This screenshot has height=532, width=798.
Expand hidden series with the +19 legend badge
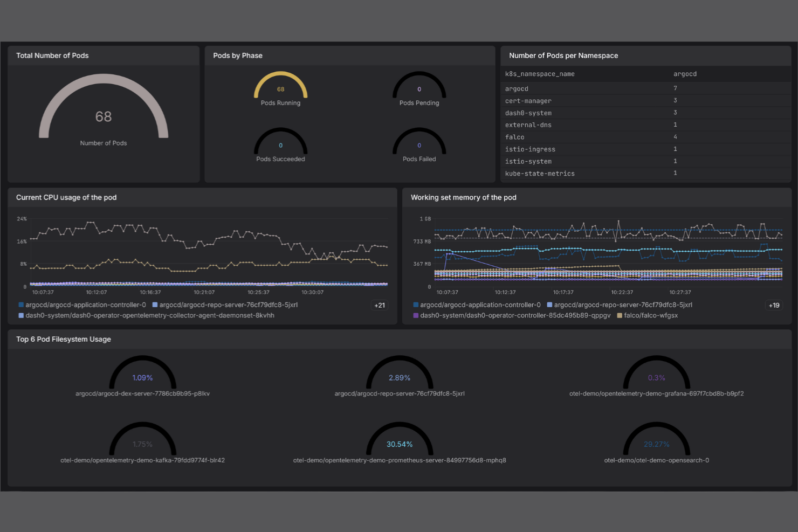[x=774, y=305]
